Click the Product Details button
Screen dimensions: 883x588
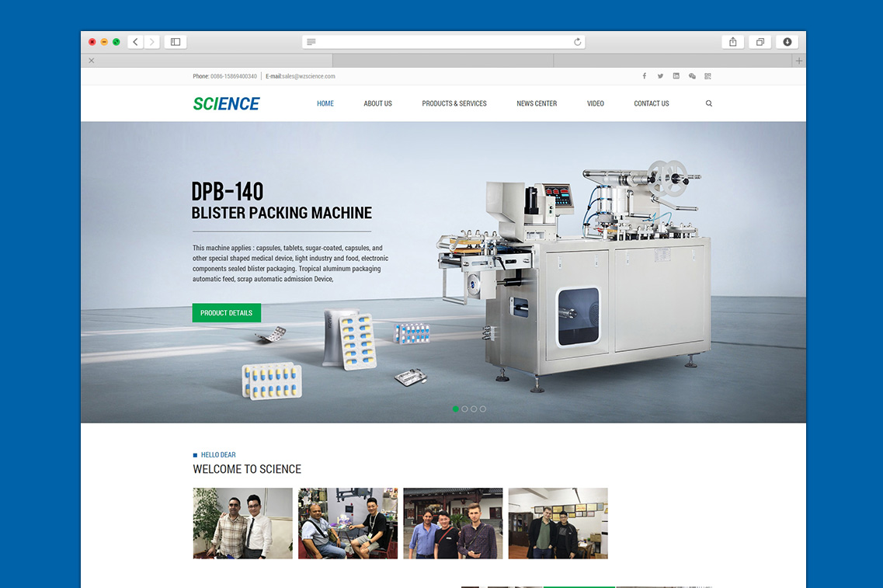pos(226,313)
